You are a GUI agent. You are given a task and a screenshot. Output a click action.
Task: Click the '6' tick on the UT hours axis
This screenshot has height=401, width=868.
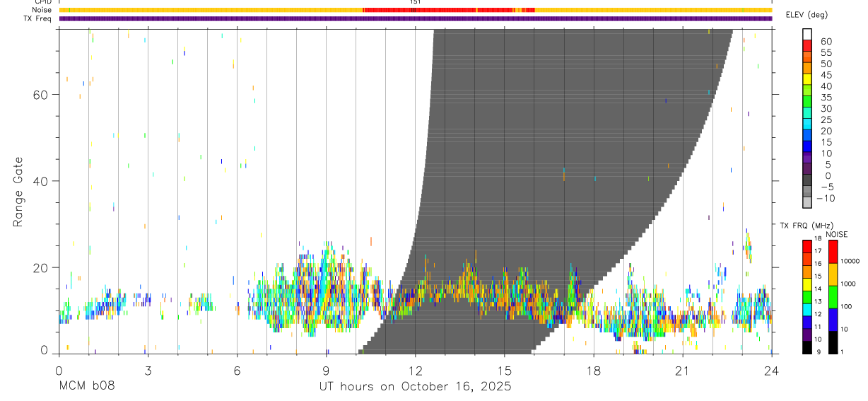click(x=237, y=371)
